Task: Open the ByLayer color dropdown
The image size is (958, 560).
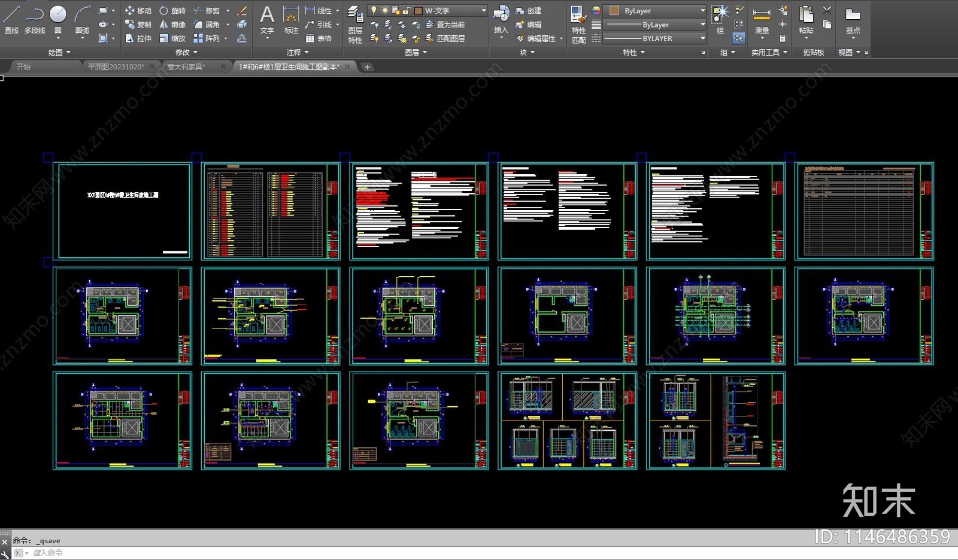Action: [x=655, y=11]
